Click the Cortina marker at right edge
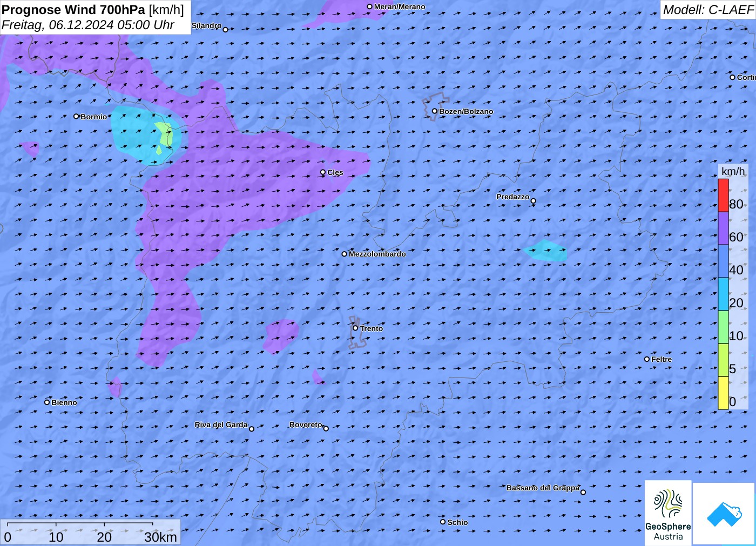Screen dimensions: 756x546 (732, 77)
